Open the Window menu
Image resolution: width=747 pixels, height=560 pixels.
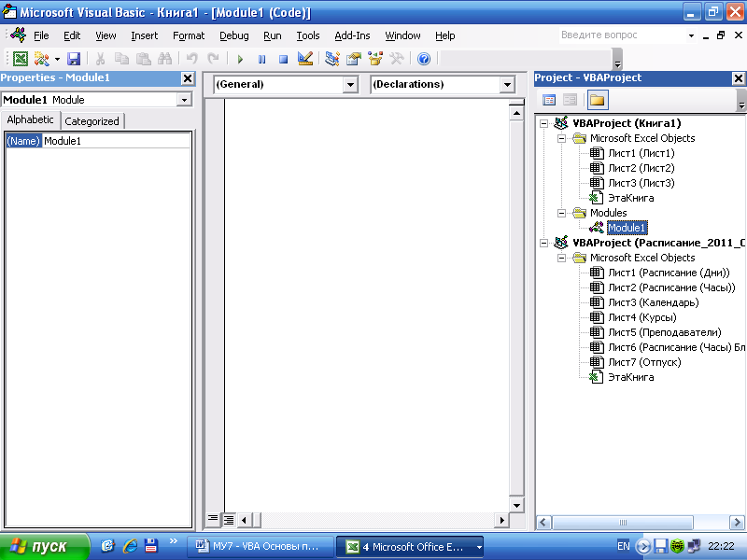pos(402,35)
